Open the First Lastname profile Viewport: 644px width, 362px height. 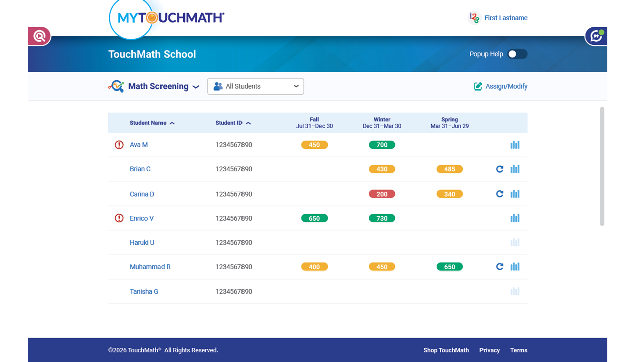(506, 18)
